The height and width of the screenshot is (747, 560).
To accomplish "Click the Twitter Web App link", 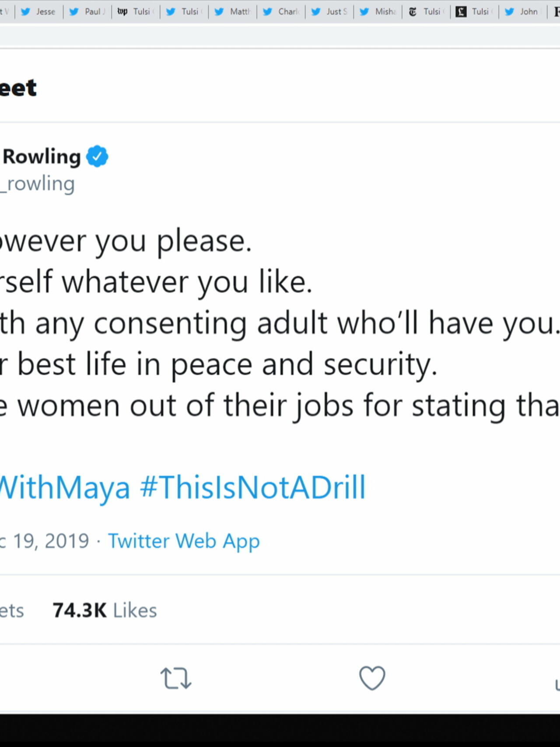I will pyautogui.click(x=184, y=541).
